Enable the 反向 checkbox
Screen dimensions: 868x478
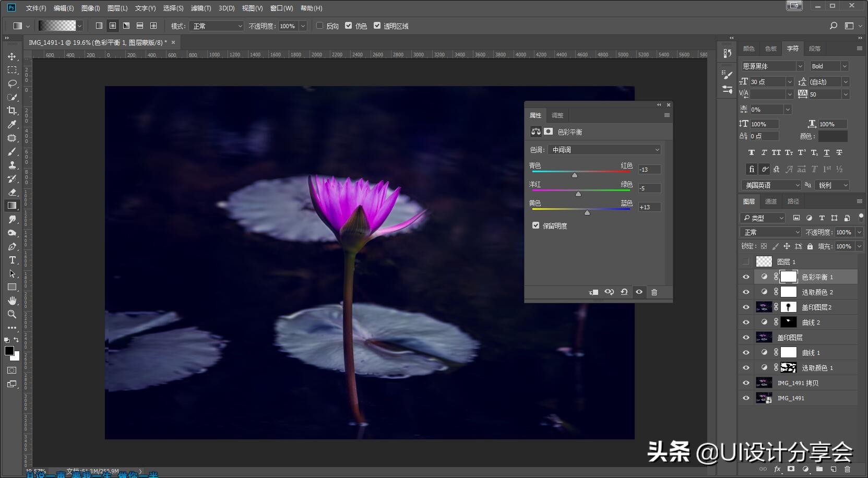pos(320,26)
